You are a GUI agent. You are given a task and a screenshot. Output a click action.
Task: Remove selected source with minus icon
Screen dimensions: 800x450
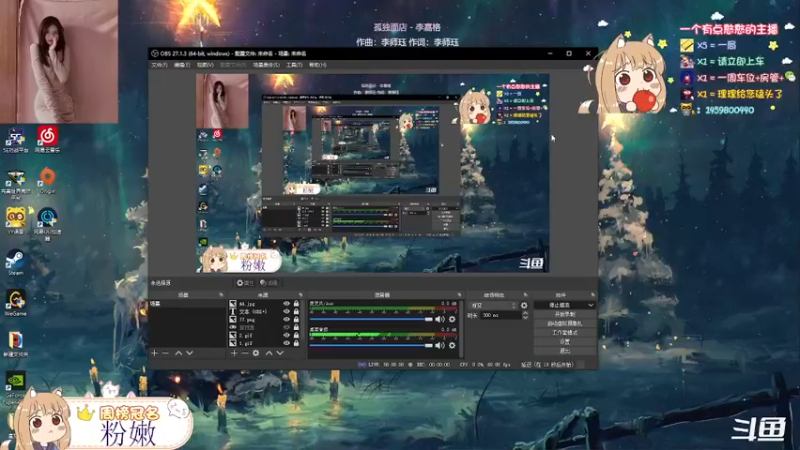click(x=245, y=353)
